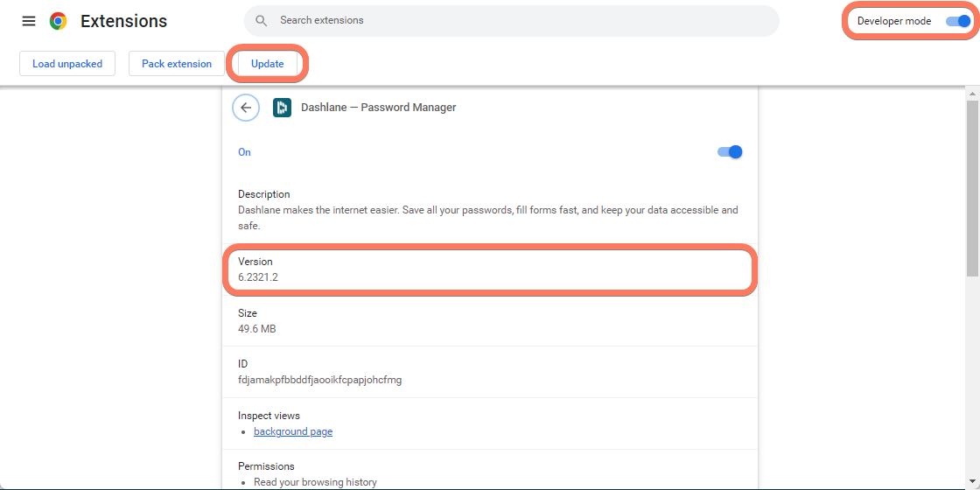
Task: Click the ID label
Action: [x=243, y=364]
